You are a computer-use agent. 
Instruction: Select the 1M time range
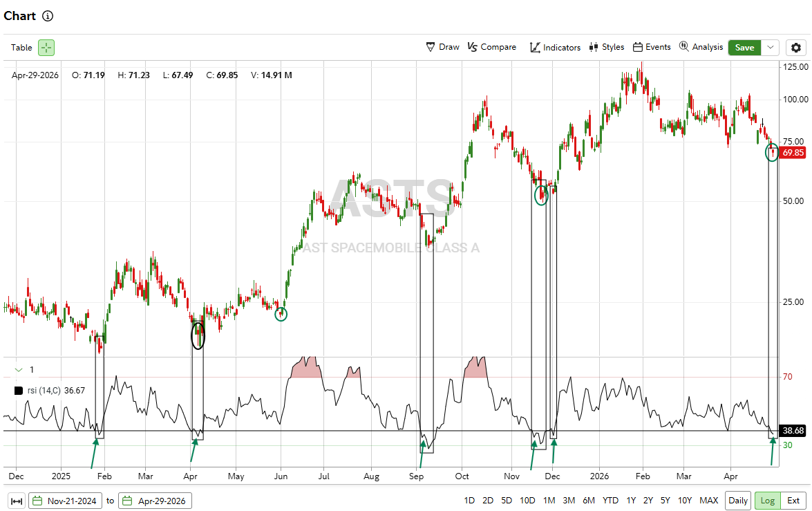click(x=549, y=501)
